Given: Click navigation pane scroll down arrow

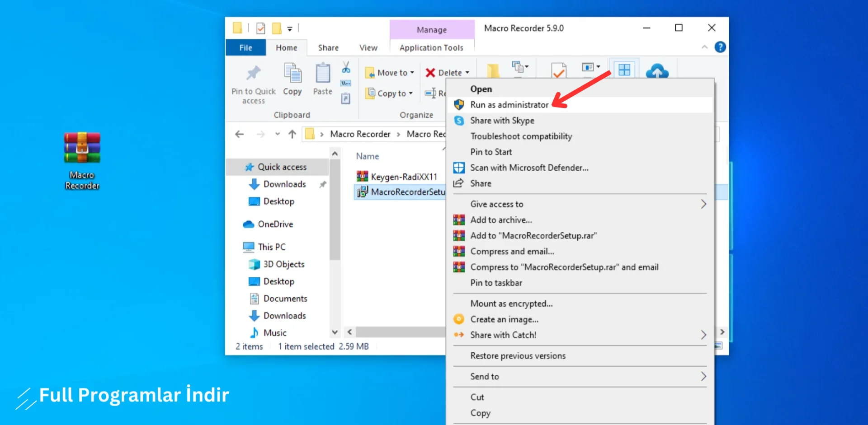Looking at the screenshot, I should coord(335,332).
